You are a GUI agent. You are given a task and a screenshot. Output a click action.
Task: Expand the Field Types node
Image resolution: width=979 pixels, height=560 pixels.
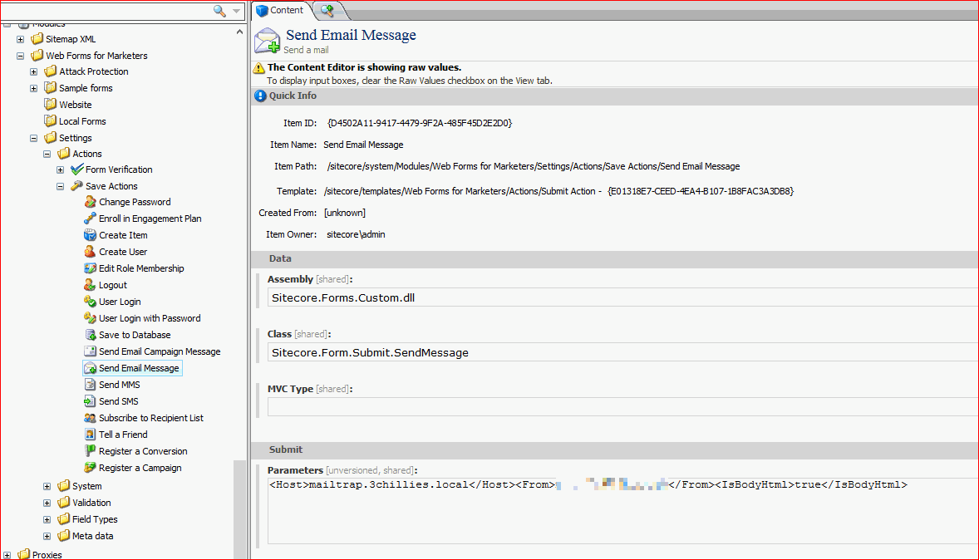[x=47, y=519]
